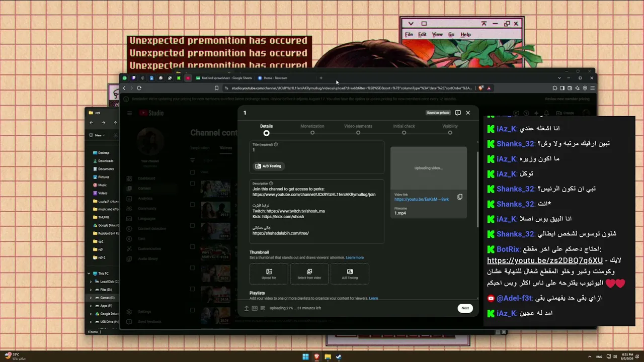This screenshot has width=644, height=362.
Task: Open the extensions puzzle icon in browser
Action: 555,88
